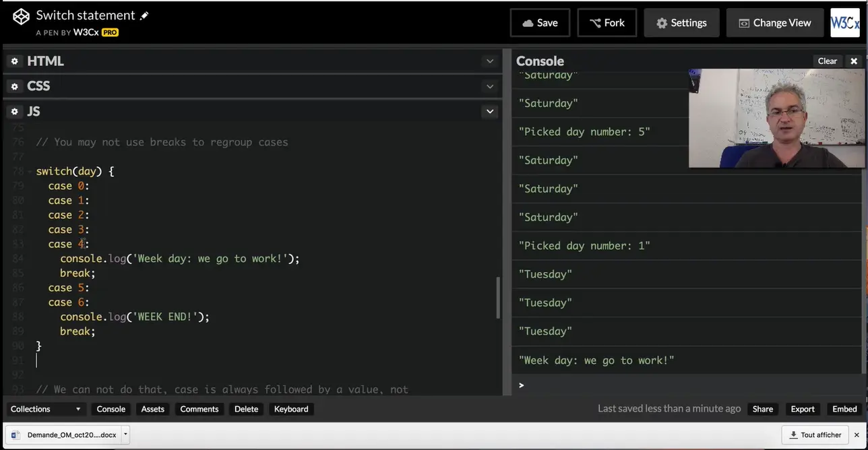
Task: Click the "case 6:" code line
Action: (x=69, y=302)
